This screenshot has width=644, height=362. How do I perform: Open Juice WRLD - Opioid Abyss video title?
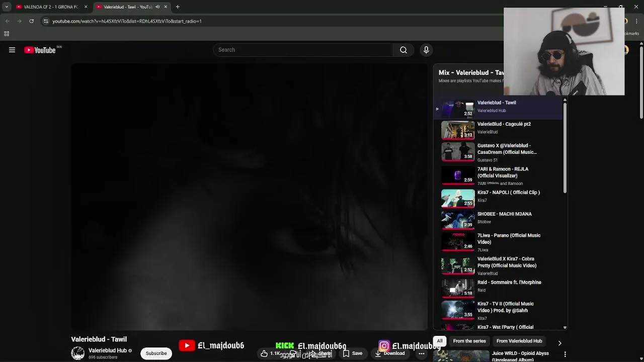(520, 356)
